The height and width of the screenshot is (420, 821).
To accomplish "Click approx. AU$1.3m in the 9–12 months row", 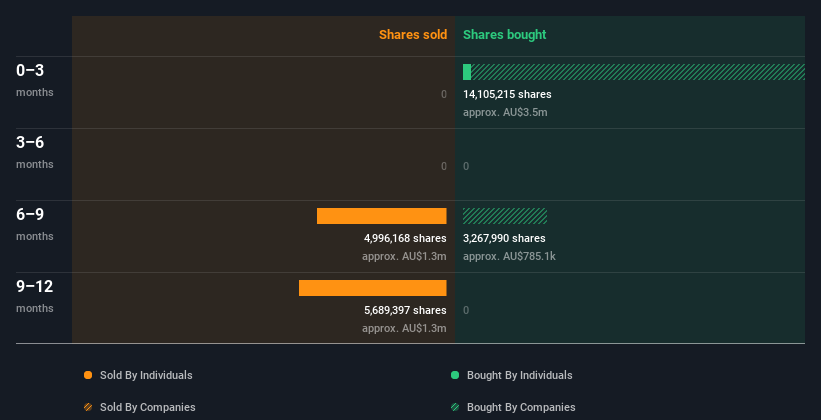I will click(x=404, y=328).
